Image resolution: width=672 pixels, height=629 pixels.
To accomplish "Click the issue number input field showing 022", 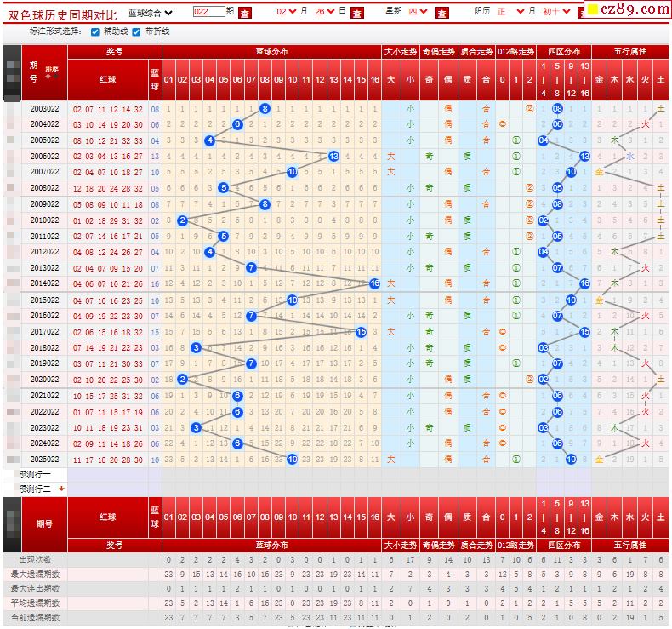I will tap(208, 12).
